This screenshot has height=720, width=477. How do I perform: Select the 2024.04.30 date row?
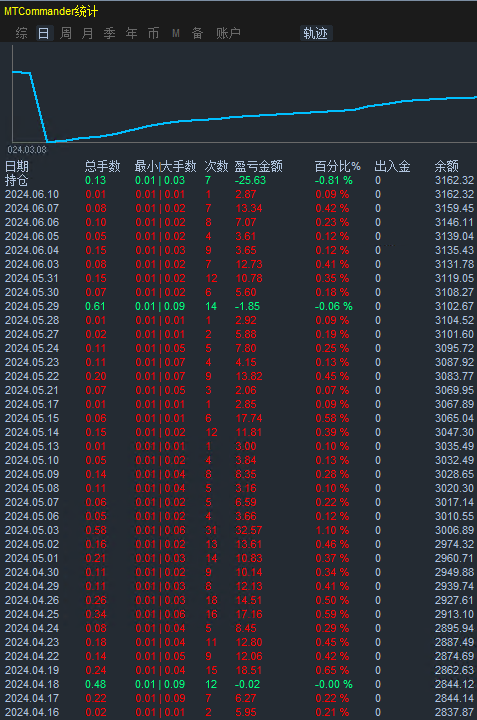click(238, 572)
